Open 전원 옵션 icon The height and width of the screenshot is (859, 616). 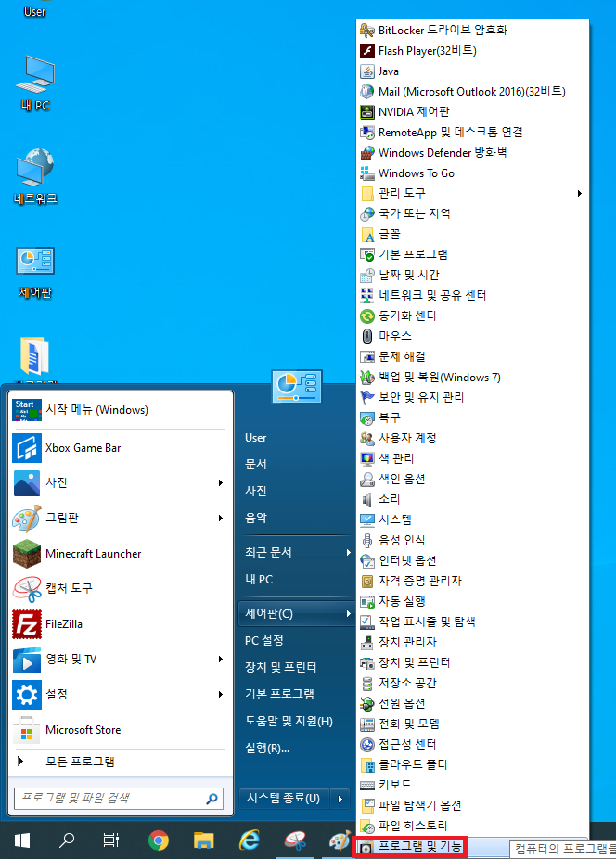367,703
